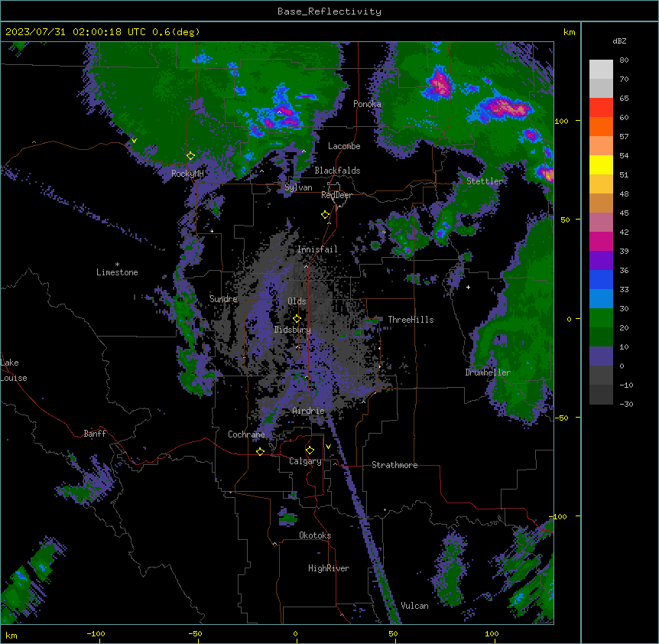Select the magenta swatch in the dBZ legend
This screenshot has width=659, height=644.
(601, 241)
